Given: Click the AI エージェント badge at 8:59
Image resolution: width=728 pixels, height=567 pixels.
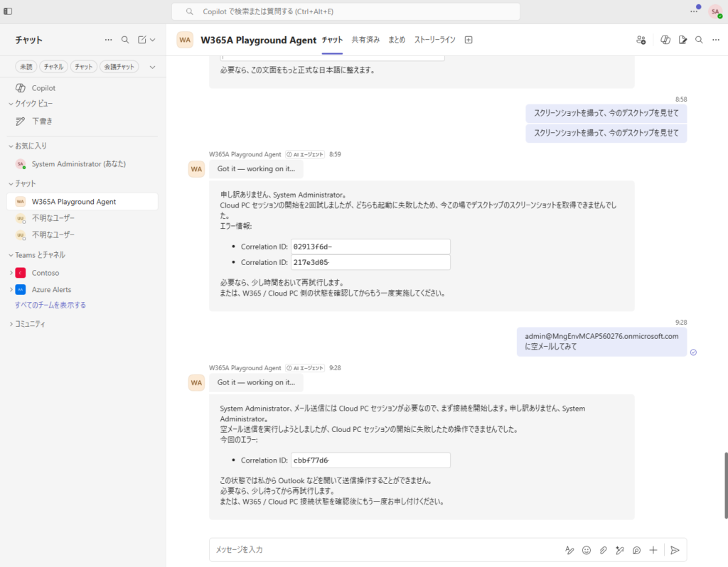Looking at the screenshot, I should pyautogui.click(x=305, y=154).
